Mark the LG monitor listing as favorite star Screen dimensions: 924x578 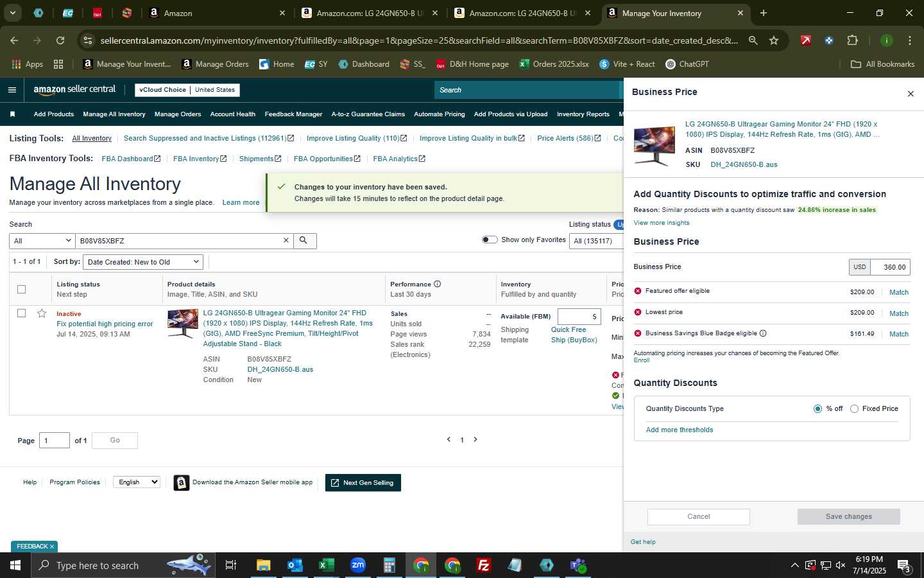[42, 313]
